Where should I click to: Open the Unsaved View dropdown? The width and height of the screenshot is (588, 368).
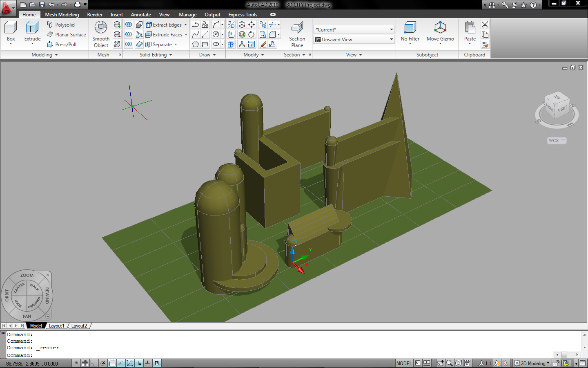pyautogui.click(x=354, y=40)
